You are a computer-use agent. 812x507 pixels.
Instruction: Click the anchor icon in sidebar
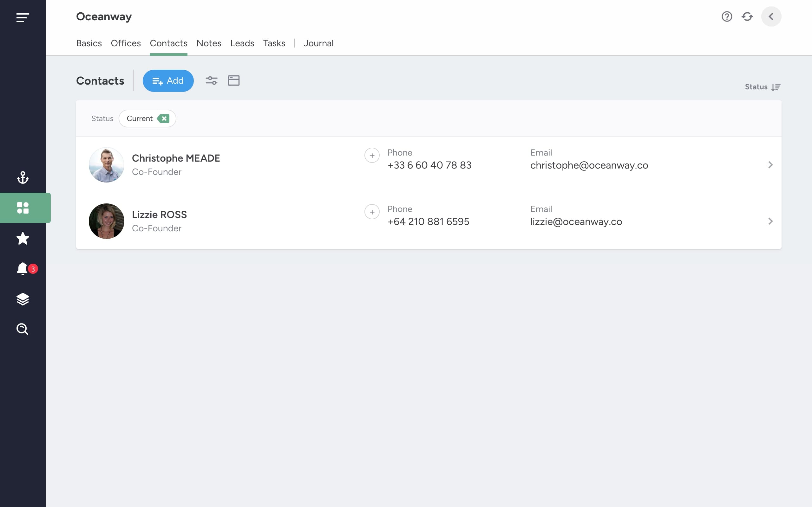(x=23, y=177)
